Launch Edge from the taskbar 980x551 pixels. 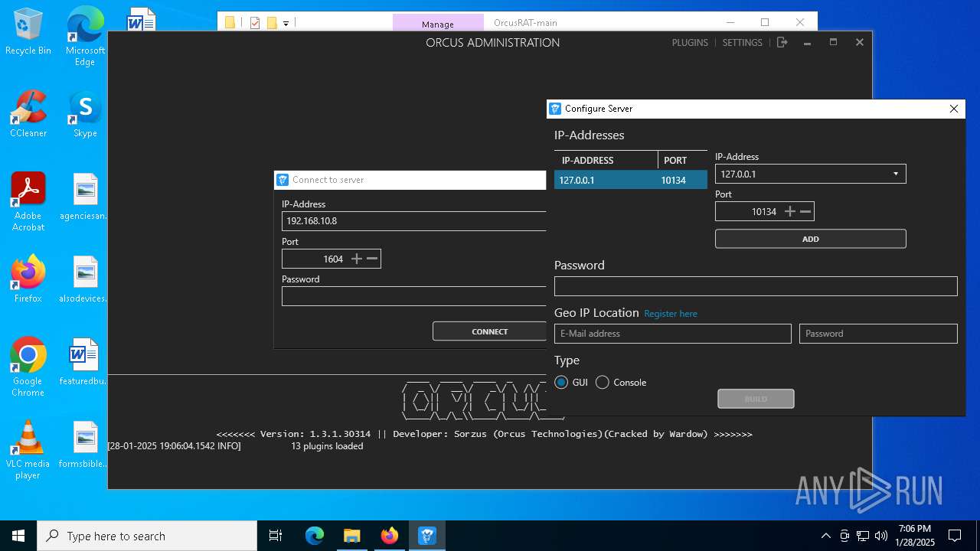pyautogui.click(x=315, y=536)
